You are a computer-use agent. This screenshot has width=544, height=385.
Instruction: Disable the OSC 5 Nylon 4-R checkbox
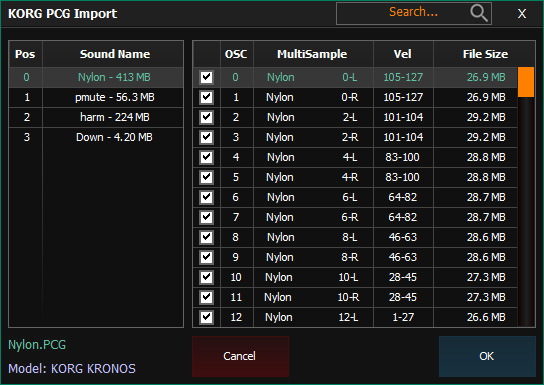coord(206,177)
